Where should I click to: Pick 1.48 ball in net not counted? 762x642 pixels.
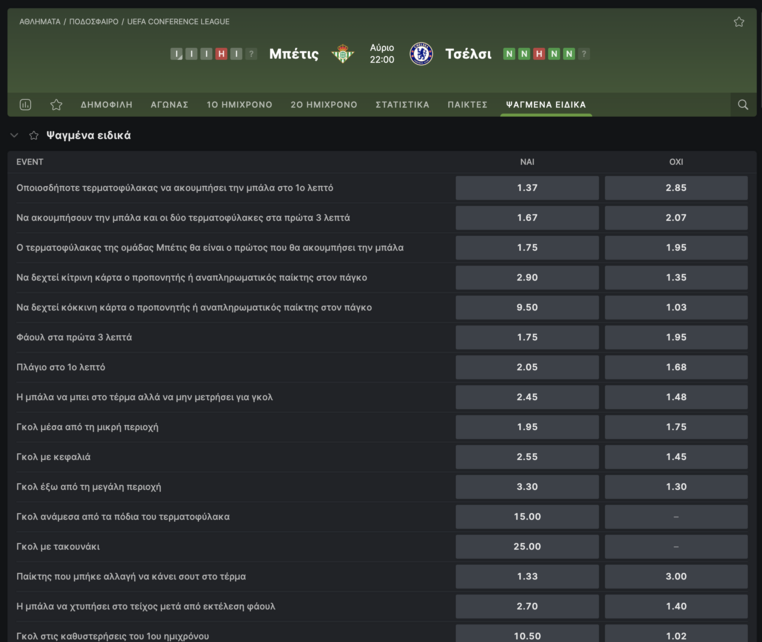tap(676, 397)
